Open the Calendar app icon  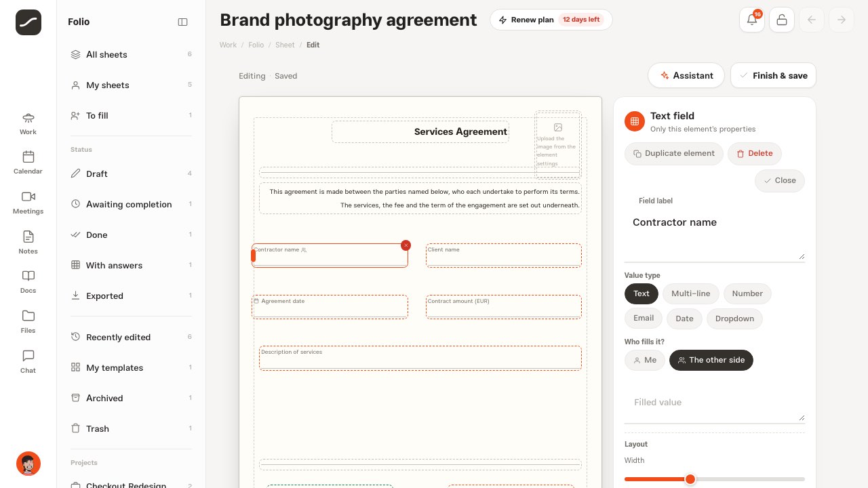coord(28,163)
